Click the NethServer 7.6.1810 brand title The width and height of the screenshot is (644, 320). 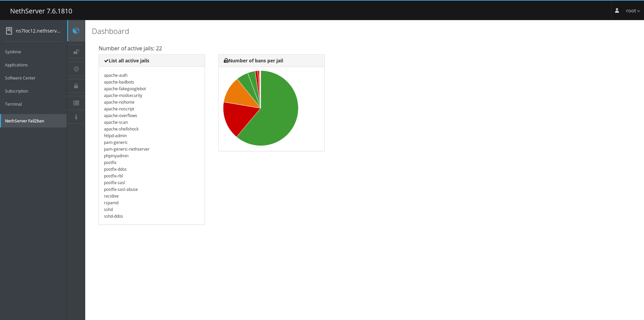pos(41,11)
